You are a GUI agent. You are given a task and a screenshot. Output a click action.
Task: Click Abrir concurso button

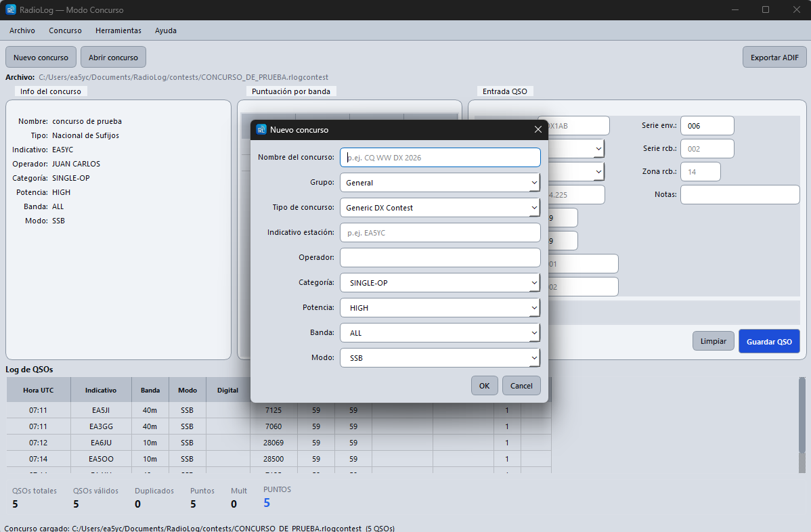[113, 58]
